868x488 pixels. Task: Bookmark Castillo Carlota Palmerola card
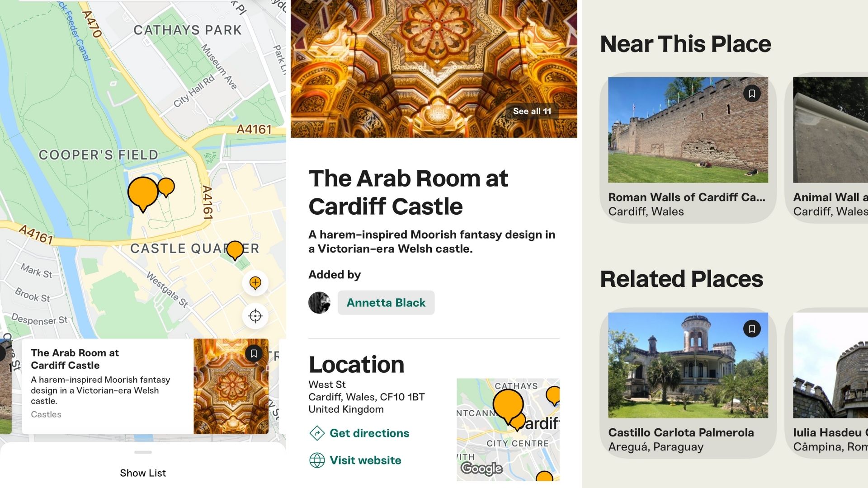pos(752,328)
